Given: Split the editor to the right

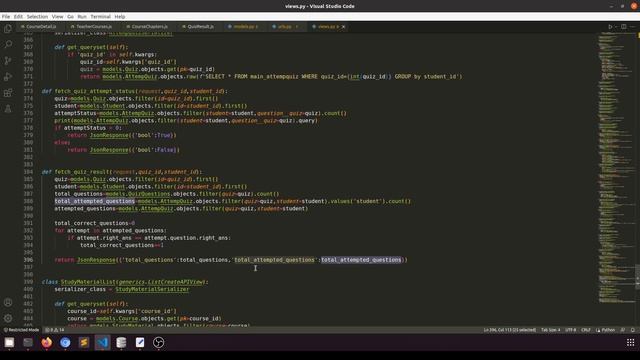Looking at the screenshot, I should [624, 27].
